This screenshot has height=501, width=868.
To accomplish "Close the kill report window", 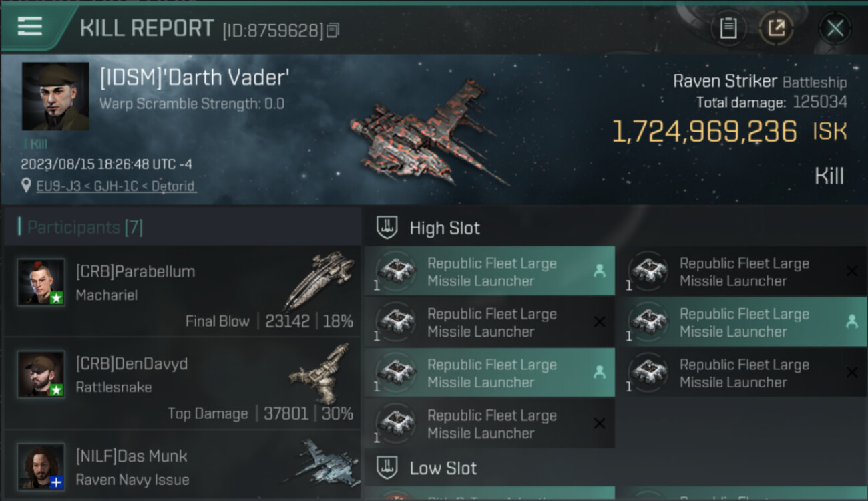I will click(x=835, y=28).
